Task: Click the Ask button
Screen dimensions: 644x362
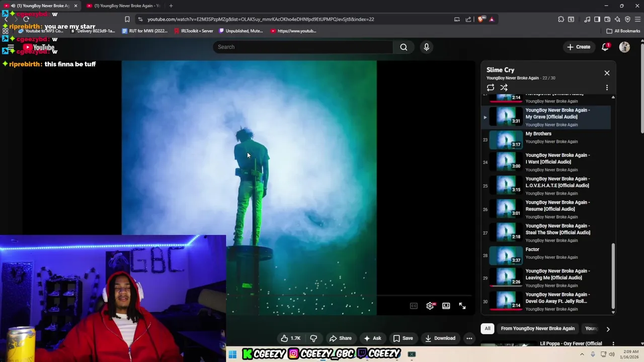Action: point(372,338)
